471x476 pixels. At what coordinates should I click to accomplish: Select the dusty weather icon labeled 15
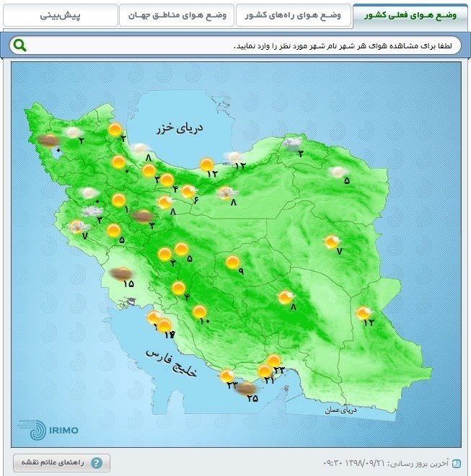122,273
